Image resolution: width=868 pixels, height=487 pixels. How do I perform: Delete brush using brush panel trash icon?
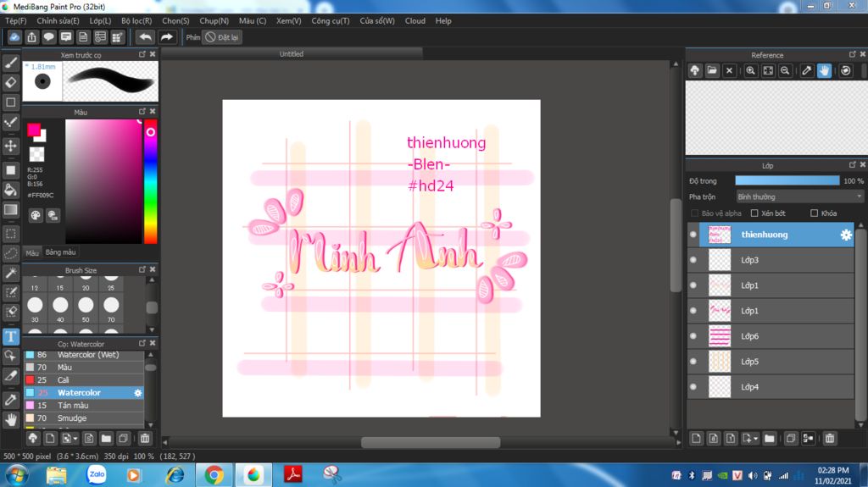(x=144, y=439)
